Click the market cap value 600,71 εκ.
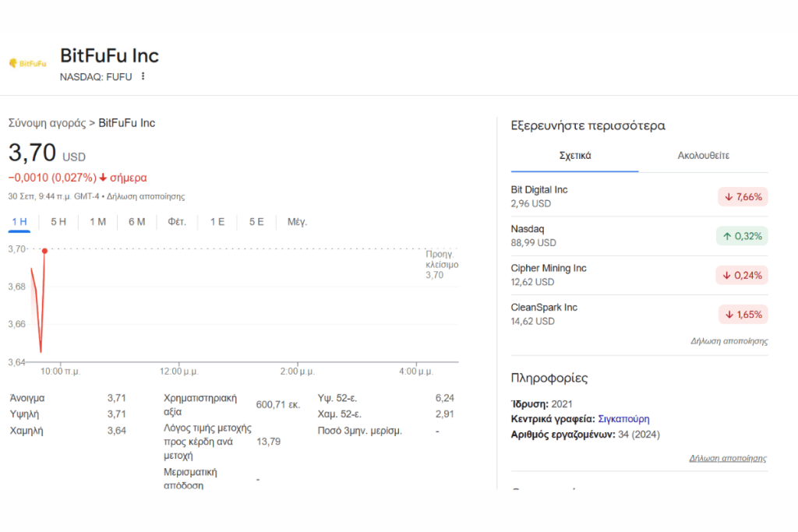This screenshot has width=798, height=532. [278, 405]
